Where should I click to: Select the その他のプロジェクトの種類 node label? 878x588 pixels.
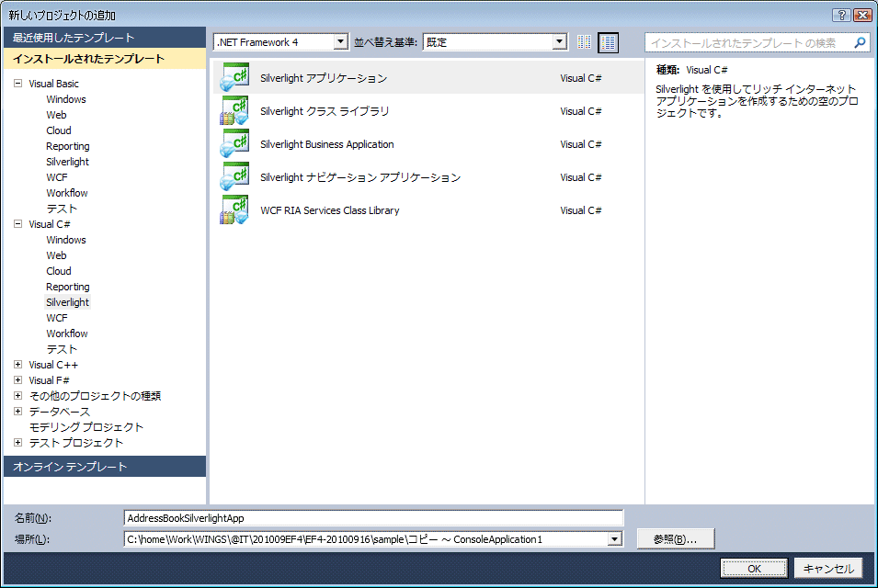(x=95, y=396)
